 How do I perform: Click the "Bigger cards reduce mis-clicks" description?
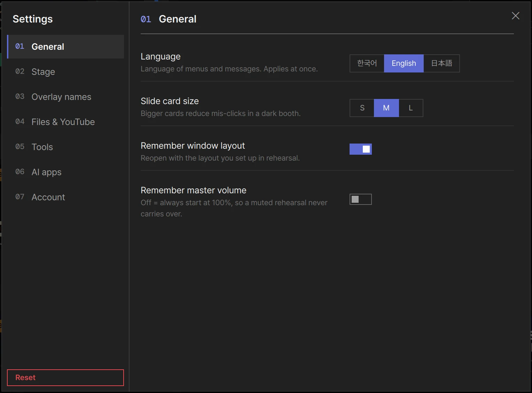click(x=220, y=114)
